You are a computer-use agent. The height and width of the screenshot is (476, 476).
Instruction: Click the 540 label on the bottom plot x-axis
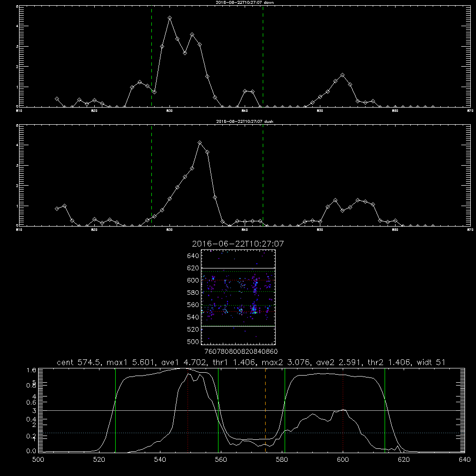[160, 460]
